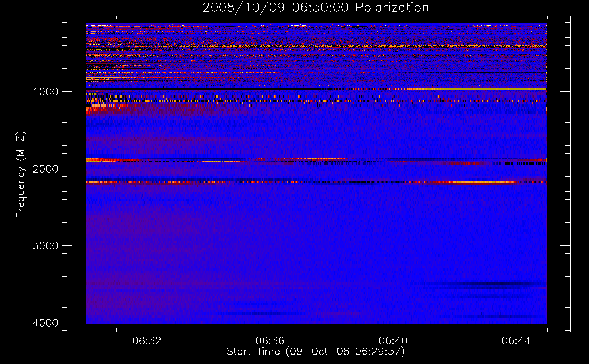Click the 4000 frequency tick label
Screen dimensions: 589x364
pos(46,323)
